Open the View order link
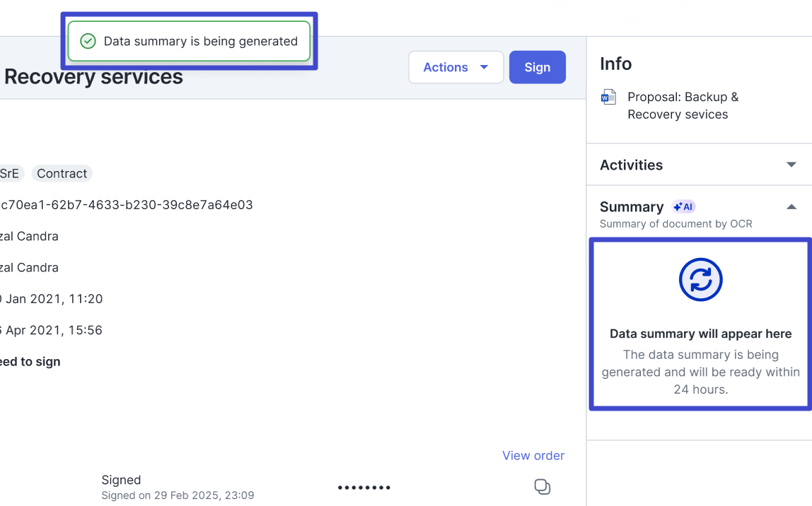The height and width of the screenshot is (506, 812). [533, 456]
